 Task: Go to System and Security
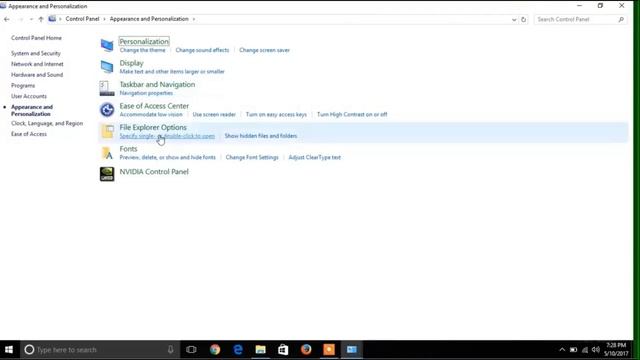click(x=36, y=53)
